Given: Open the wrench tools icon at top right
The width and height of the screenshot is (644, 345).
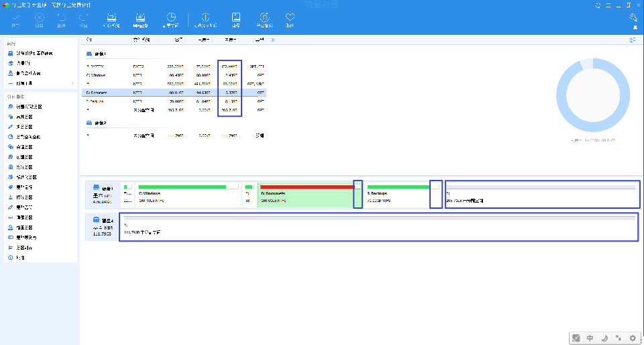Looking at the screenshot, I should [x=633, y=17].
